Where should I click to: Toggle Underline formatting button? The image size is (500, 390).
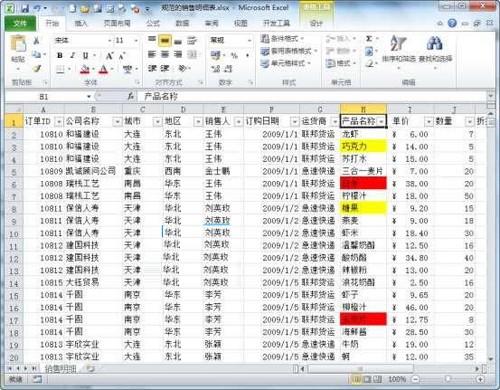(x=85, y=55)
